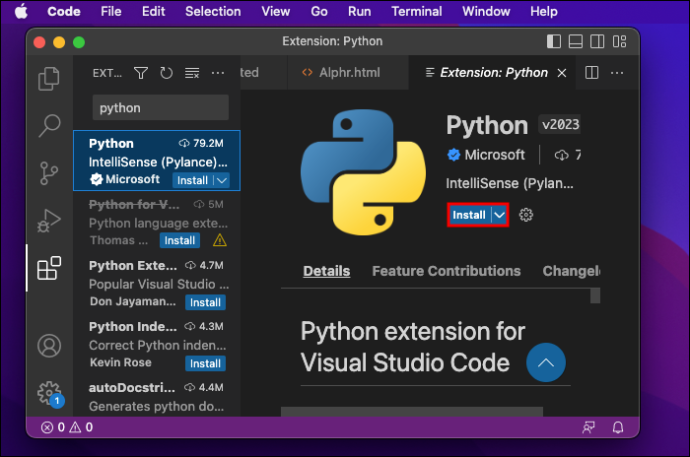Close the Extension: Python tab
Viewport: 690px width, 457px height.
[x=562, y=73]
